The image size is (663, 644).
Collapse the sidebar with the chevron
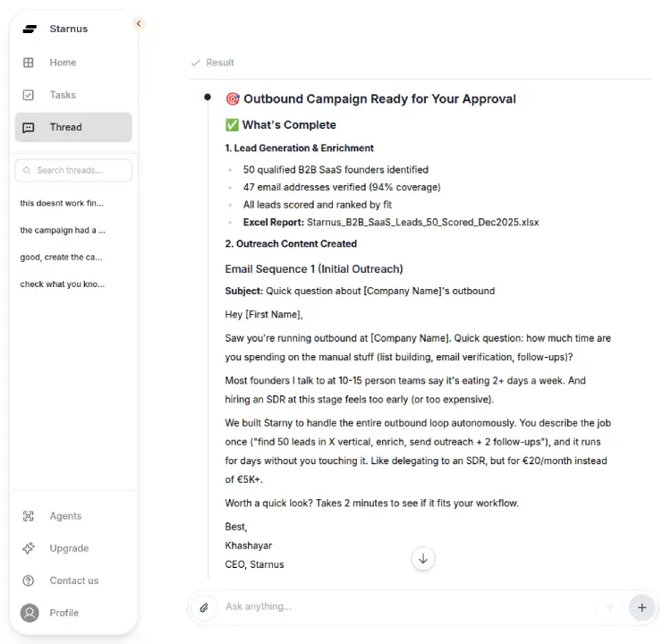coord(139,23)
